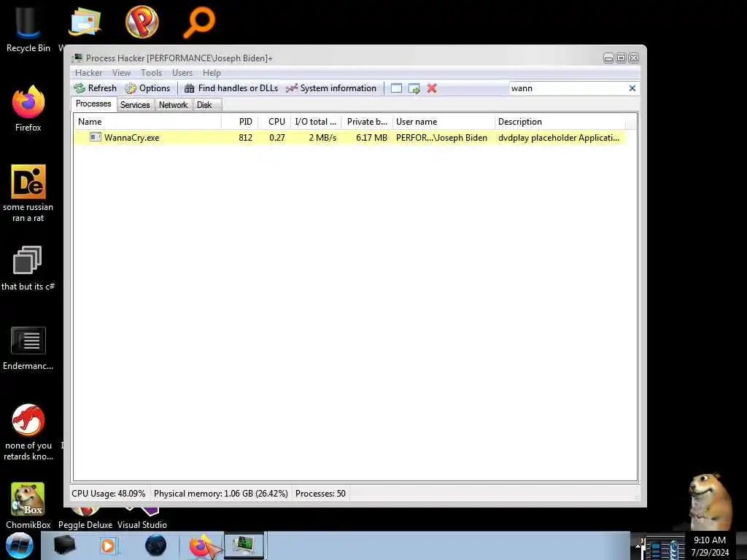
Task: Click the find window and thread icon
Action: (414, 88)
